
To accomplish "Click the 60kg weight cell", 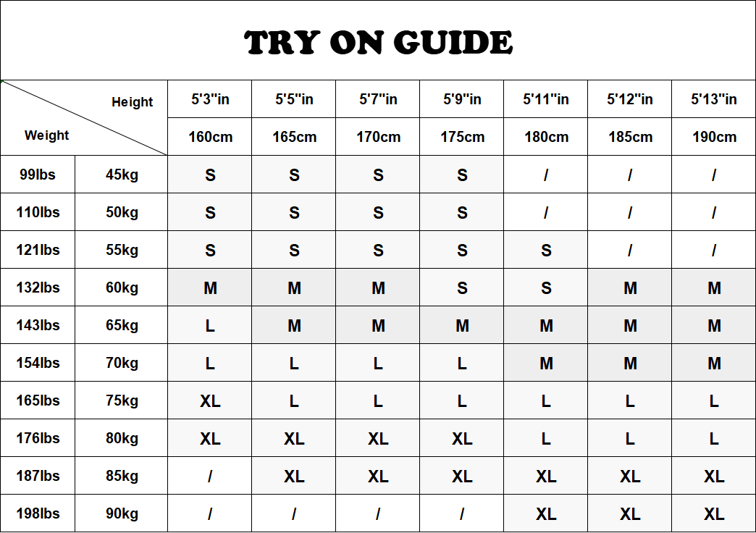I will pyautogui.click(x=122, y=288).
